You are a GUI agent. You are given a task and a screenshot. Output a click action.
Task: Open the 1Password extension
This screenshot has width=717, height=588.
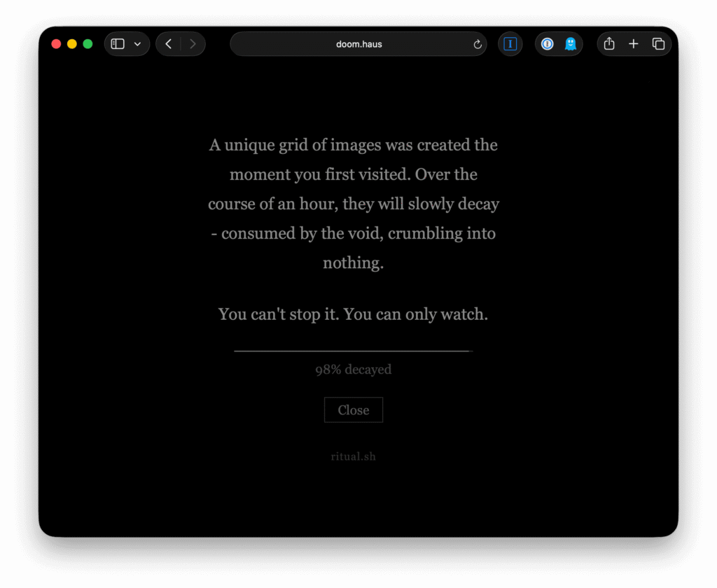[548, 44]
